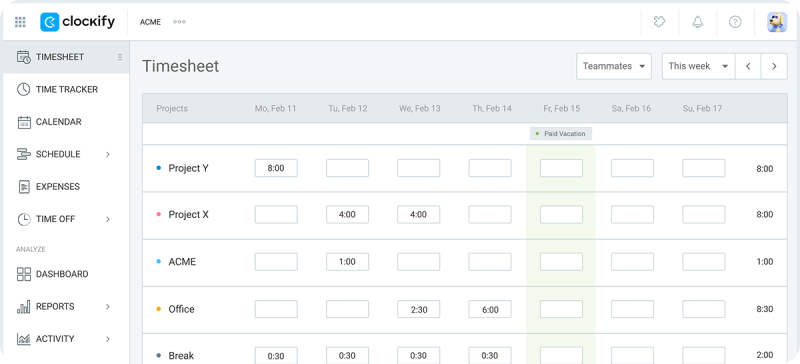Click empty Project Y Friday field

(x=561, y=168)
